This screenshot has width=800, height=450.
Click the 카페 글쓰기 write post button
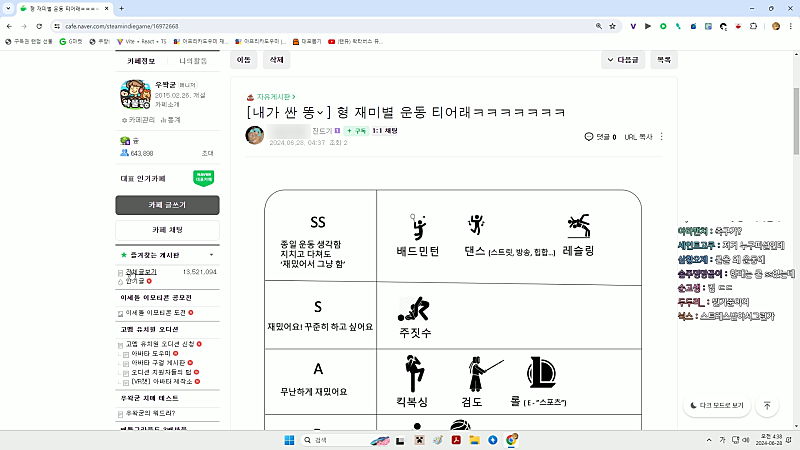(167, 205)
